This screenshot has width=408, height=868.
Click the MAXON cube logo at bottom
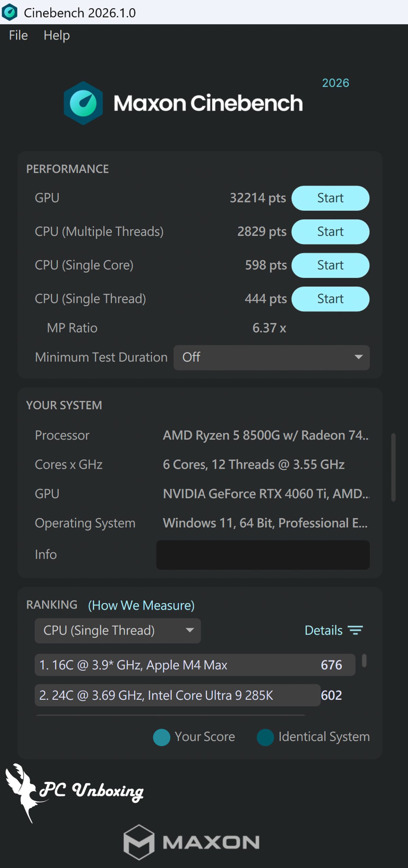click(139, 842)
